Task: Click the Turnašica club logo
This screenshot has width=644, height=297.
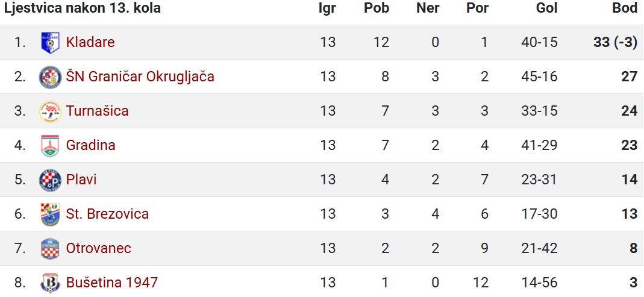Action: click(50, 111)
